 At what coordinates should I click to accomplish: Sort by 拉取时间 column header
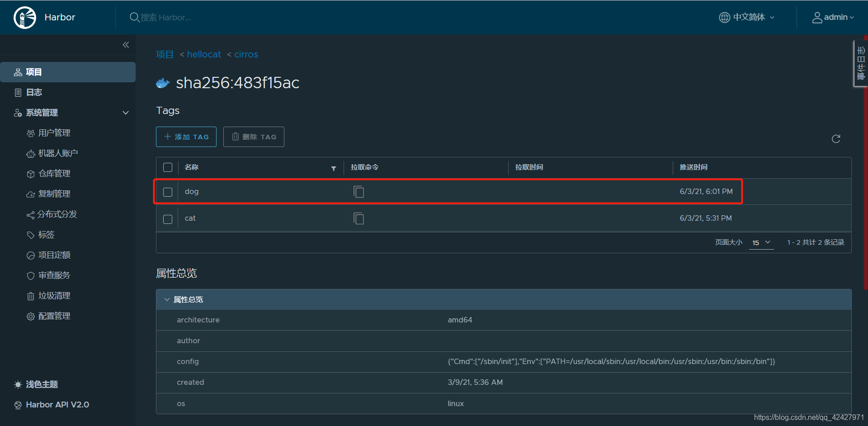point(529,167)
